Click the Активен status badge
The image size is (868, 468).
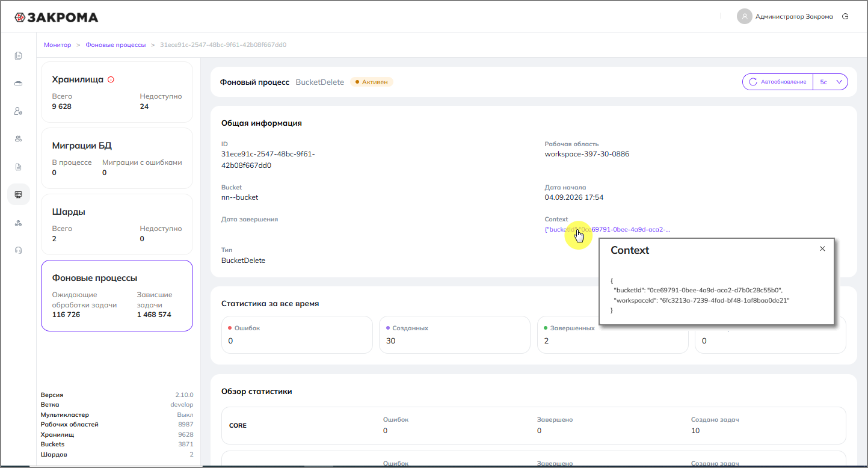coord(372,82)
